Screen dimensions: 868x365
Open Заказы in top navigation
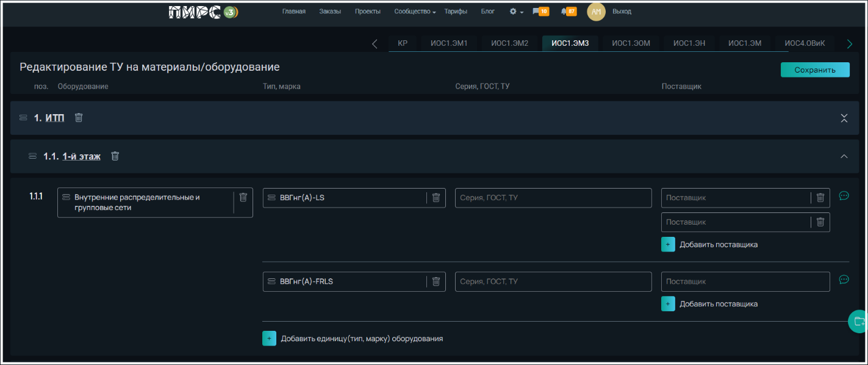330,12
